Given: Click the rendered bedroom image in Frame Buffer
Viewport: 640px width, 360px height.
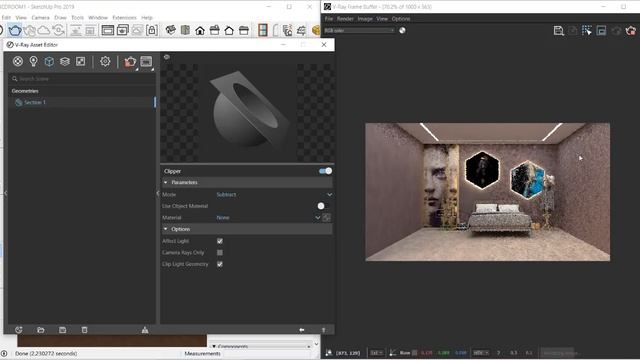Looking at the screenshot, I should 487,192.
